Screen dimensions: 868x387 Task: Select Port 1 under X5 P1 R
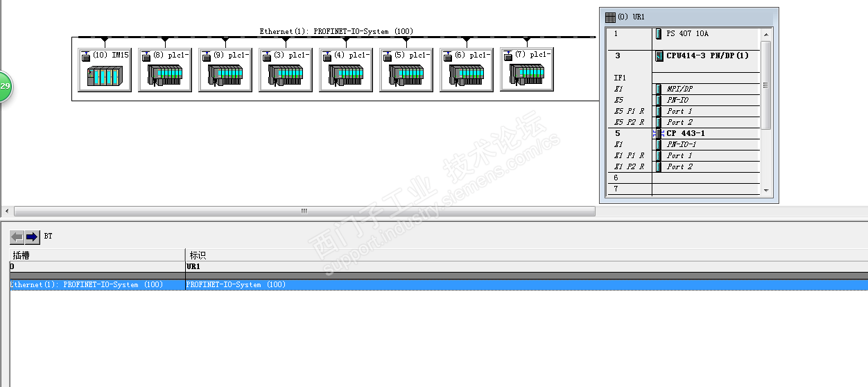click(684, 111)
